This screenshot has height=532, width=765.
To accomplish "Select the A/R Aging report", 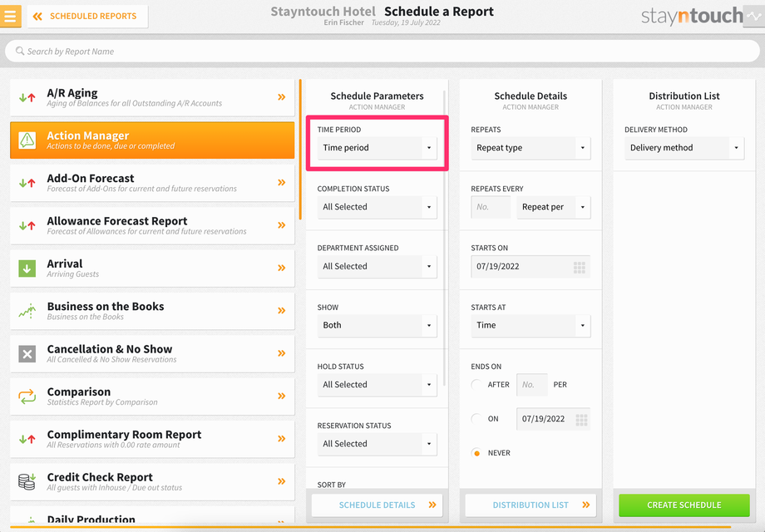I will pyautogui.click(x=152, y=97).
